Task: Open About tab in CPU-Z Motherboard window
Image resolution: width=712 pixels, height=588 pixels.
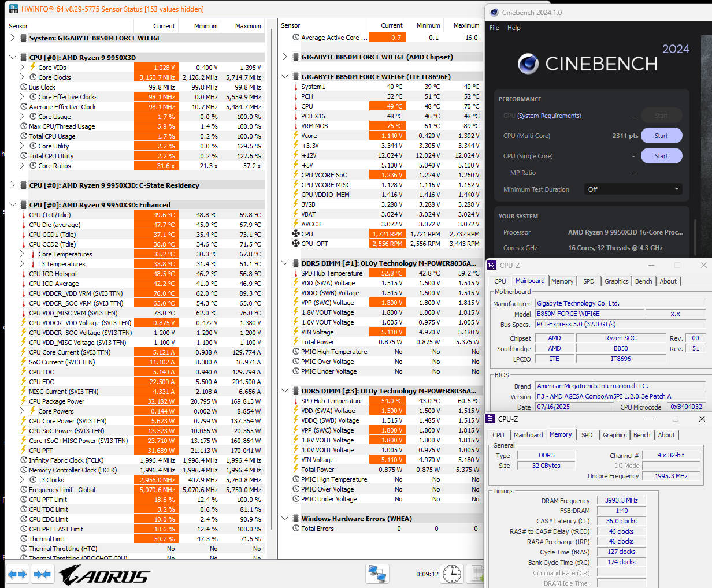Action: [668, 281]
